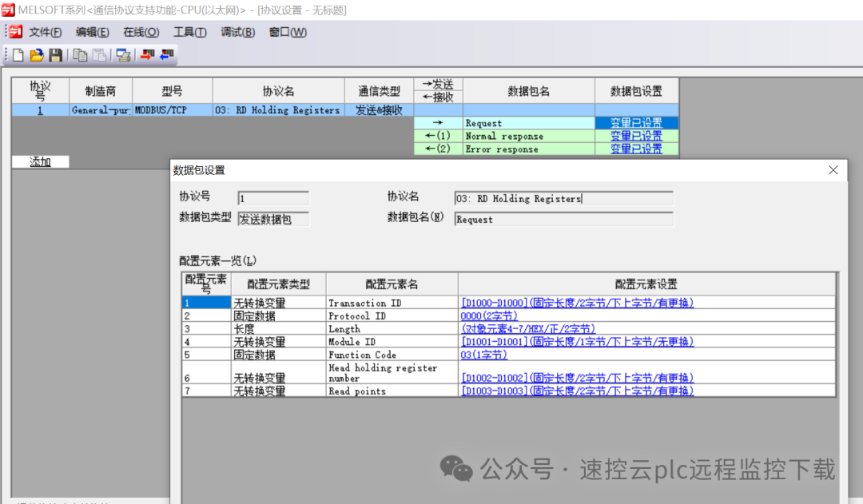Click the 协议号 field containing 1
863x504 pixels.
273,198
